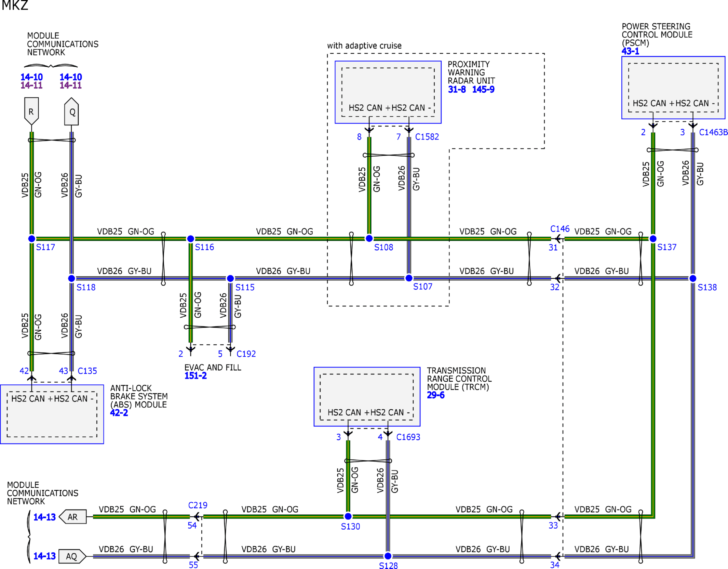Viewport: 728px width, 569px height.
Task: Click the S118 splice label
Action: (x=86, y=288)
